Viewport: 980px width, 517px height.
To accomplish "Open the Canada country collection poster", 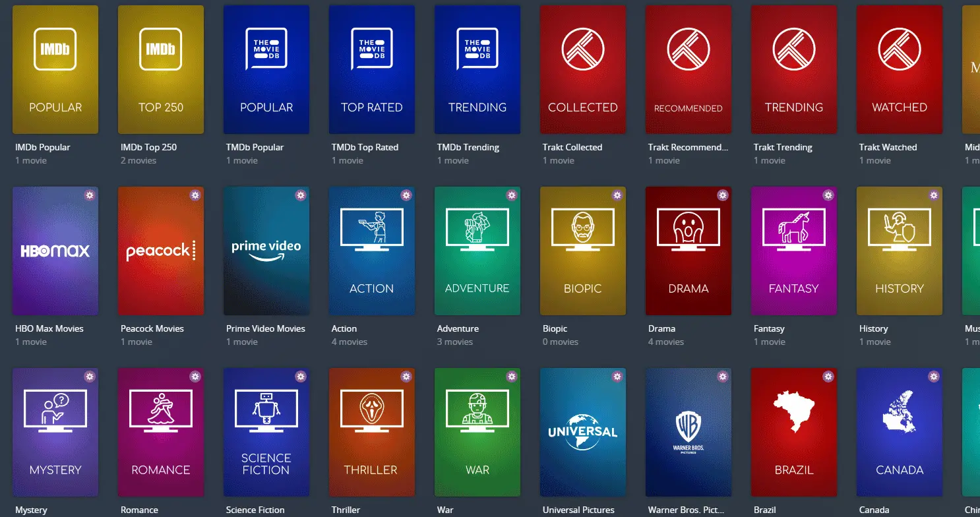I will [x=900, y=432].
